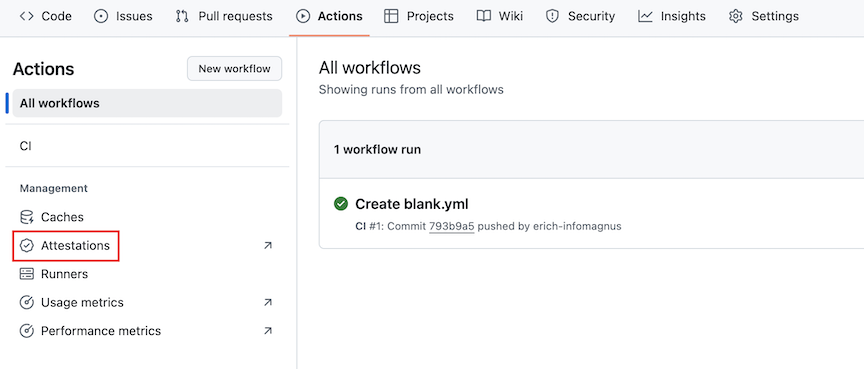This screenshot has width=864, height=369.
Task: Click the Projects table icon
Action: point(391,17)
